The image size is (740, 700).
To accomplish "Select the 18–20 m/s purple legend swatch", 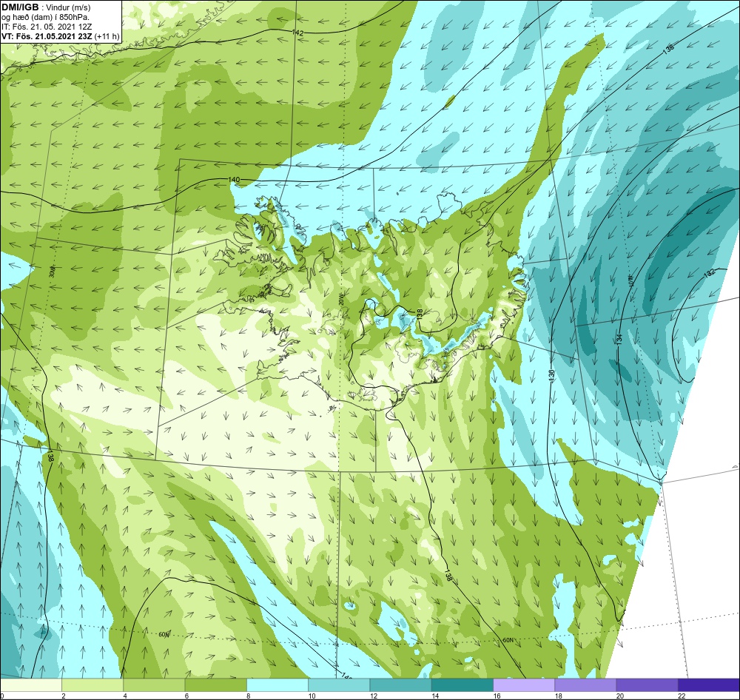I will [585, 684].
